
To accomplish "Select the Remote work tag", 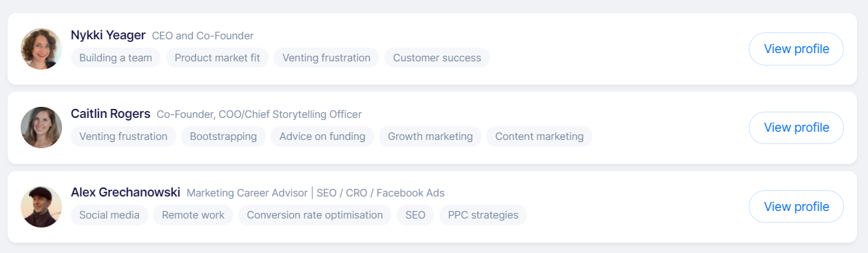I will coord(193,215).
